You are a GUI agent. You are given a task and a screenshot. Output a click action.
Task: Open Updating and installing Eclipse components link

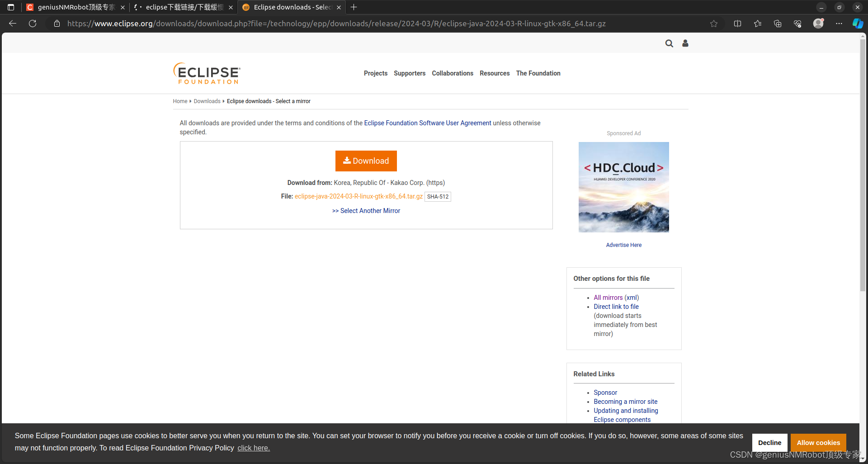[626, 415]
